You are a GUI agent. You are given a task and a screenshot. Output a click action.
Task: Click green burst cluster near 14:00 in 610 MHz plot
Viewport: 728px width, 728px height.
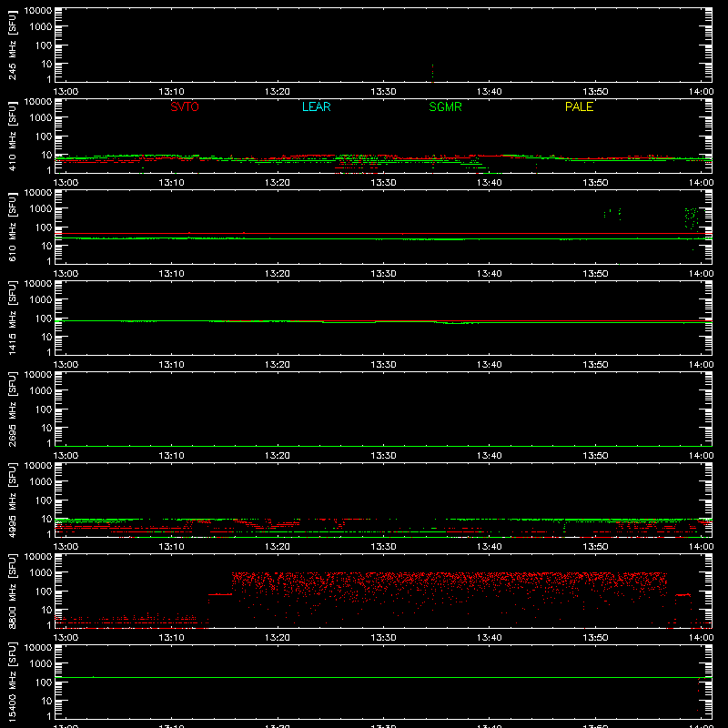pyautogui.click(x=692, y=218)
